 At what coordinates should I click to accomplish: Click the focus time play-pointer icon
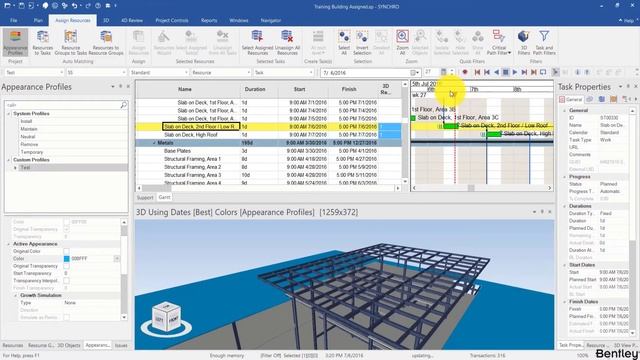(x=556, y=72)
